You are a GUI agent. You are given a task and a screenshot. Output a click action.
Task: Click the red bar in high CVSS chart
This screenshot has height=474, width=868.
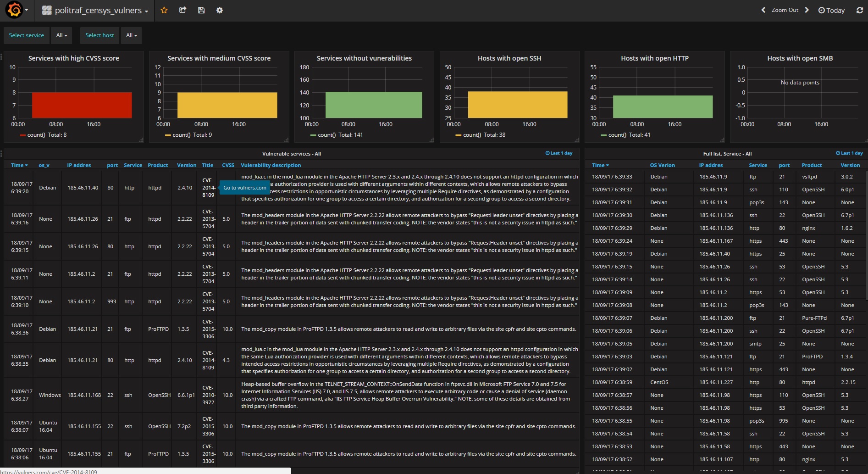(x=82, y=105)
